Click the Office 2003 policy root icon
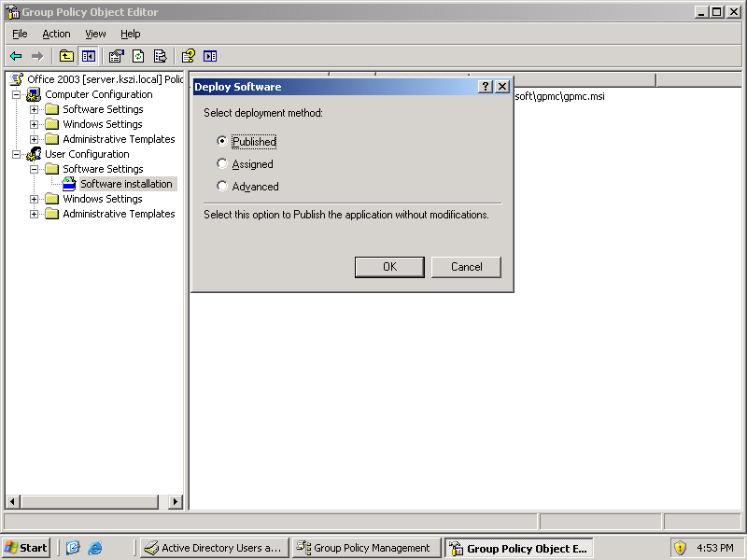The height and width of the screenshot is (560, 747). click(17, 79)
